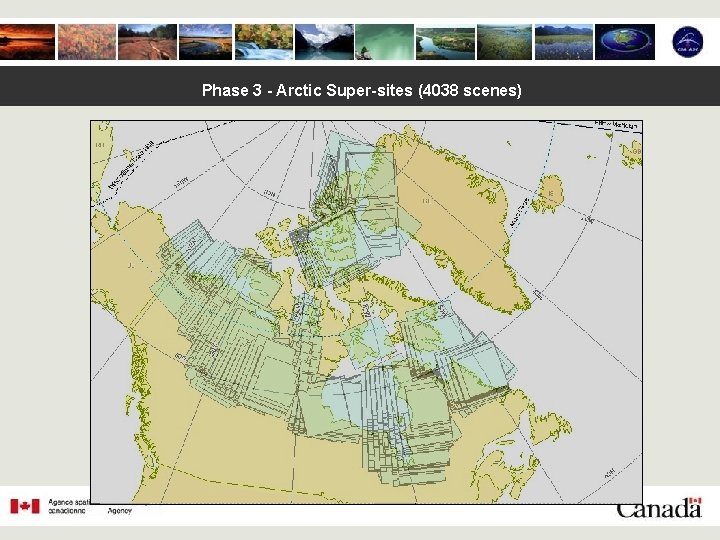Click the Canadian flag icon
Screen dimensions: 720x540
[25, 506]
